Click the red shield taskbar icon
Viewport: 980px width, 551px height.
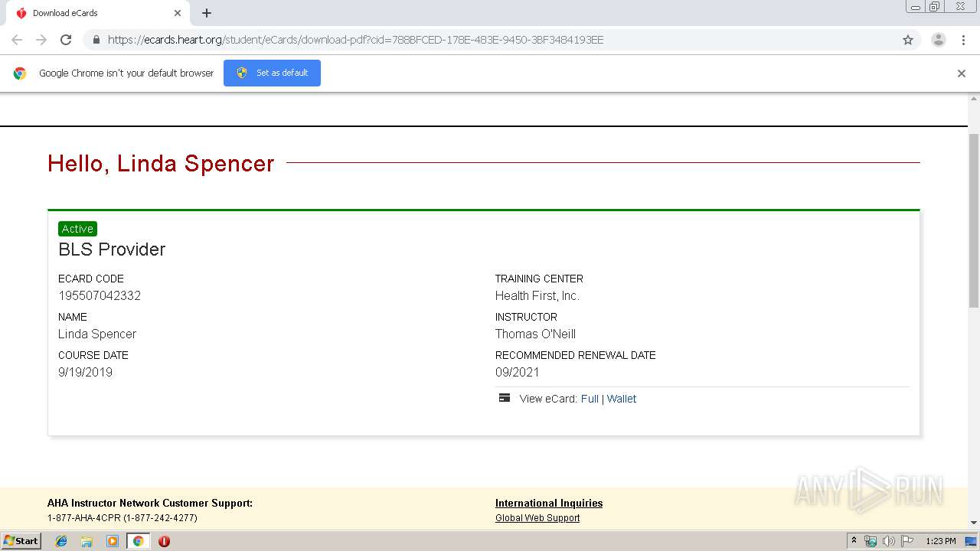(x=164, y=541)
